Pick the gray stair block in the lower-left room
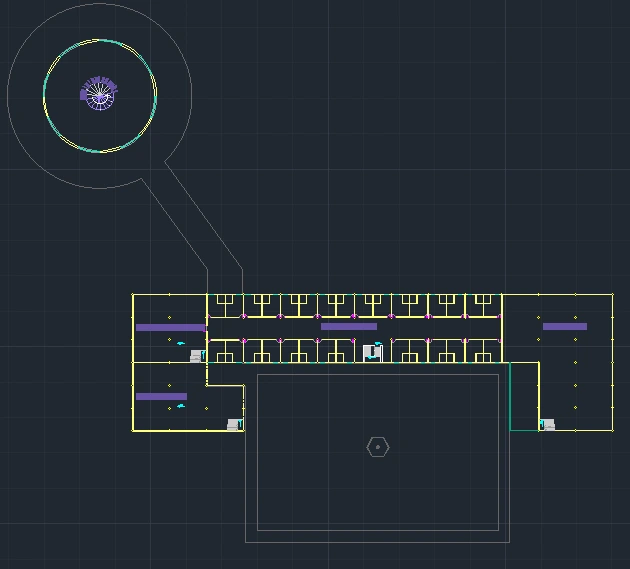Image resolution: width=630 pixels, height=569 pixels. pos(234,424)
